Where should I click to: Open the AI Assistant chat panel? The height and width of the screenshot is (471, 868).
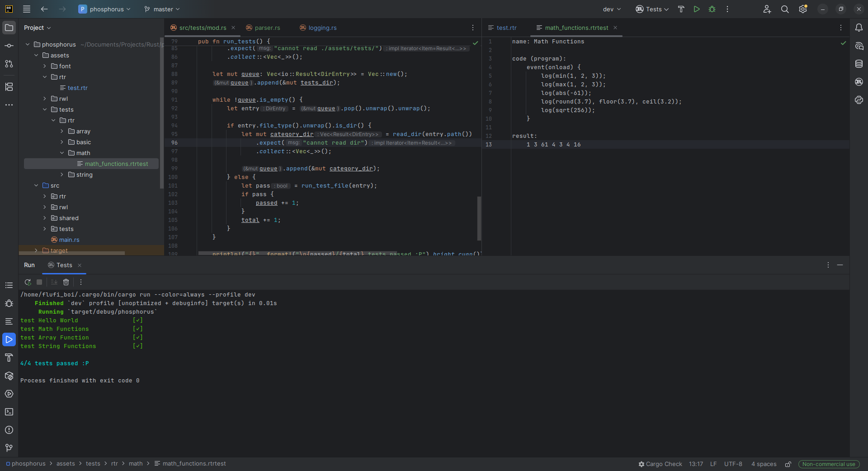click(859, 46)
